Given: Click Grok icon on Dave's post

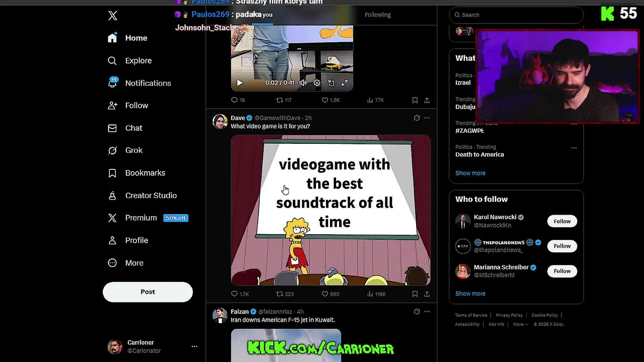Looking at the screenshot, I should (417, 118).
